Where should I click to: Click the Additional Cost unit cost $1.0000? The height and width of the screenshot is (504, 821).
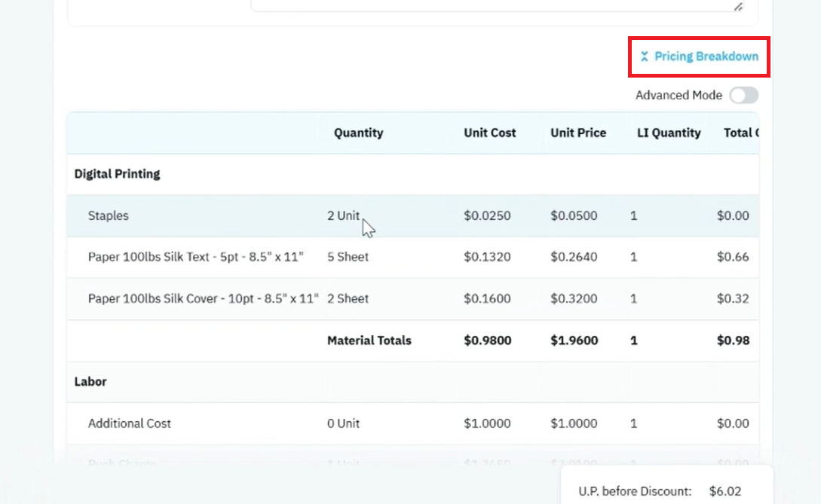[487, 423]
